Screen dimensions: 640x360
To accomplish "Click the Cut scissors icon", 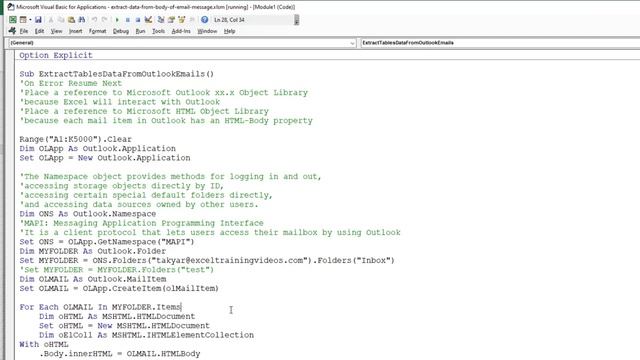I will tap(51, 20).
